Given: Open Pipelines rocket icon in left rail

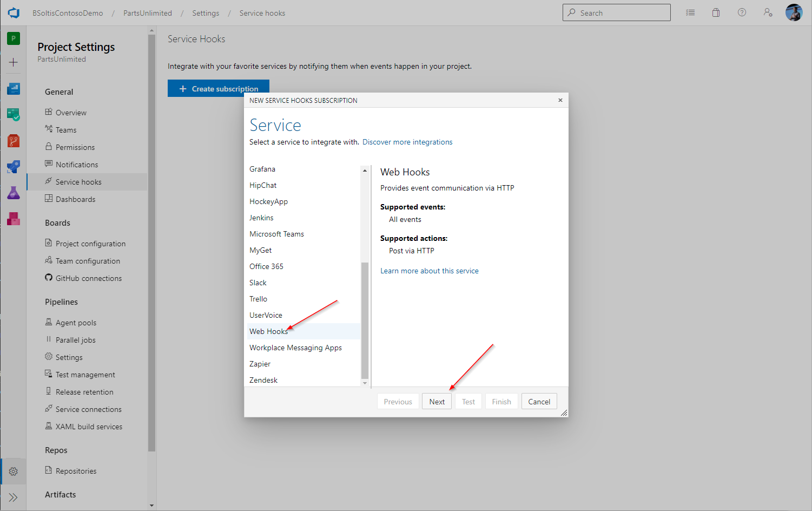Looking at the screenshot, I should (x=14, y=167).
